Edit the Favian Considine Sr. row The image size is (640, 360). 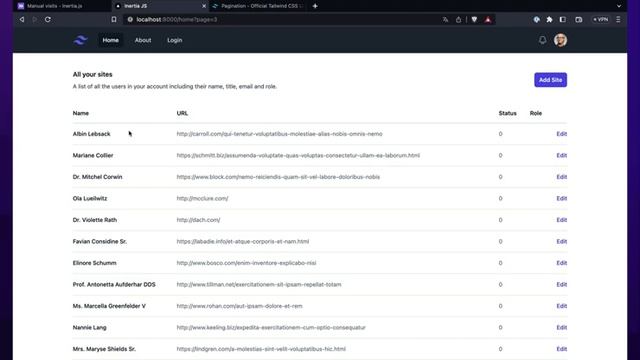[562, 242]
